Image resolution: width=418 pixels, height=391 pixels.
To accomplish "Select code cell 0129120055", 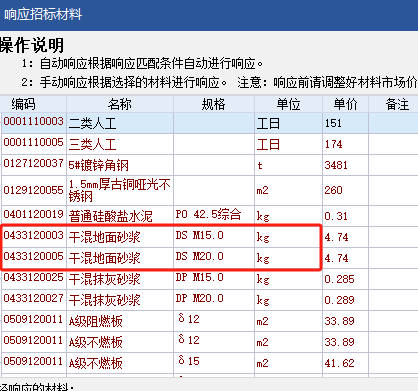I will coord(34,190).
